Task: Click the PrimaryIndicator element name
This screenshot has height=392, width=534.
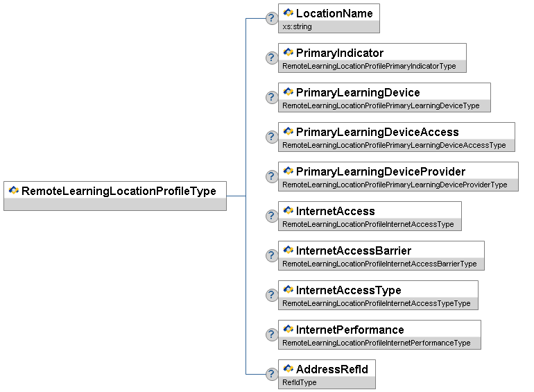Action: [x=339, y=53]
